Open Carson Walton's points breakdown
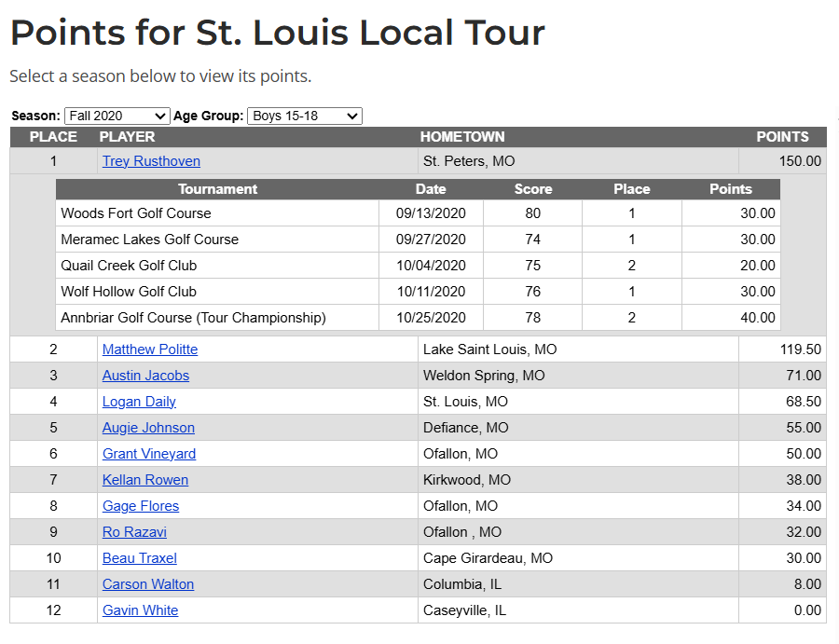Viewport: 839px width, 644px height. pyautogui.click(x=148, y=584)
